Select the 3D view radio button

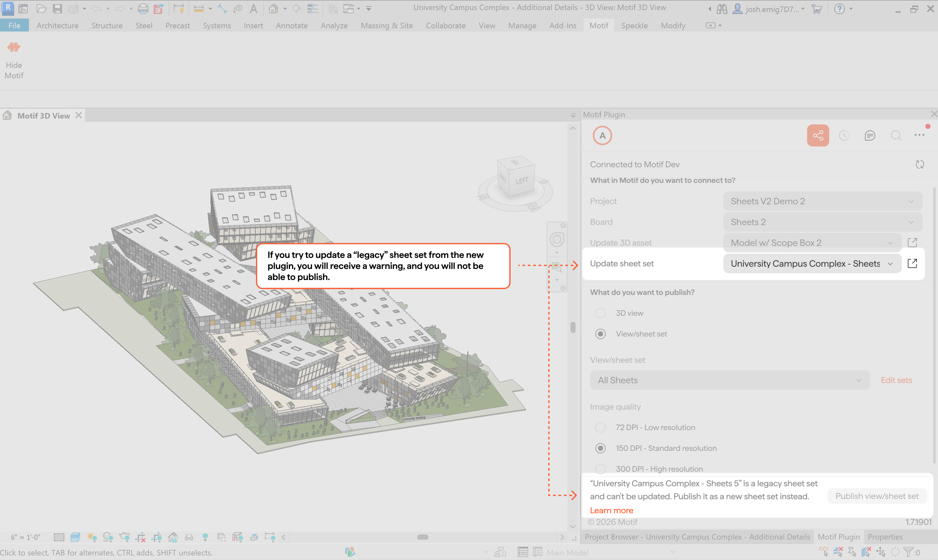(x=600, y=313)
